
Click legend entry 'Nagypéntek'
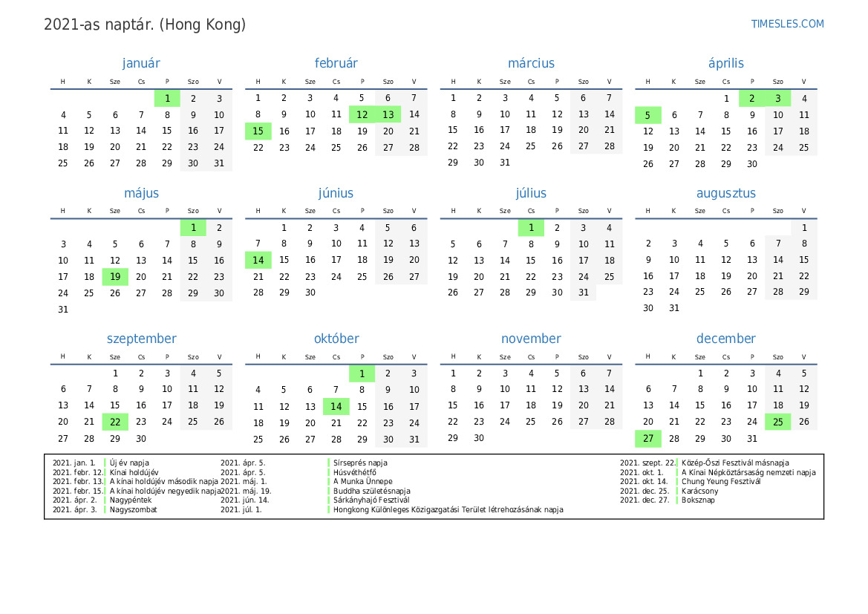pyautogui.click(x=130, y=500)
